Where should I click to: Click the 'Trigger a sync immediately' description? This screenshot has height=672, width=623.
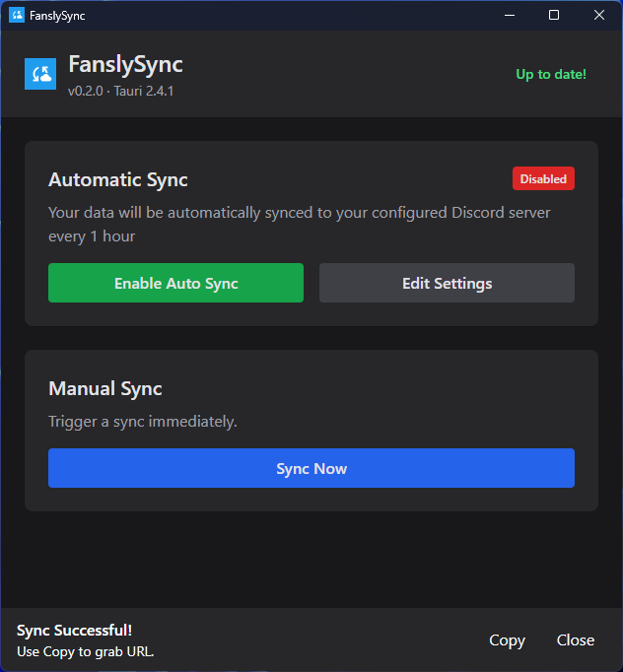[143, 422]
